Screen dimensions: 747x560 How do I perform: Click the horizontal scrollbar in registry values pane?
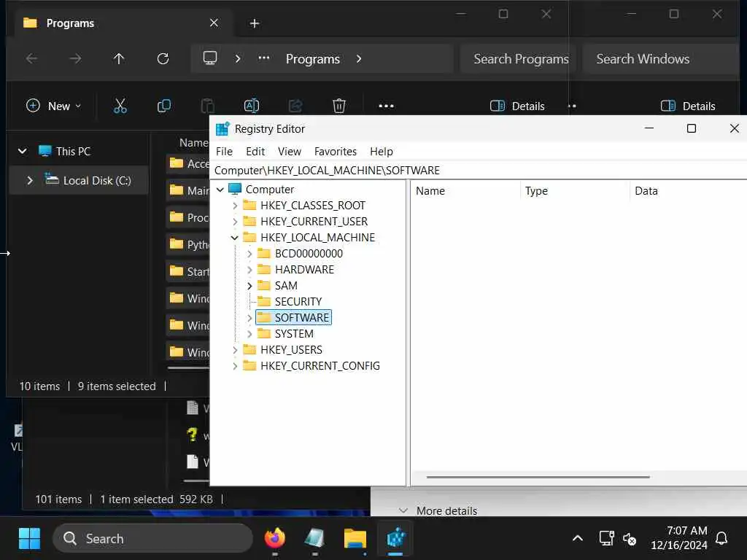point(538,477)
